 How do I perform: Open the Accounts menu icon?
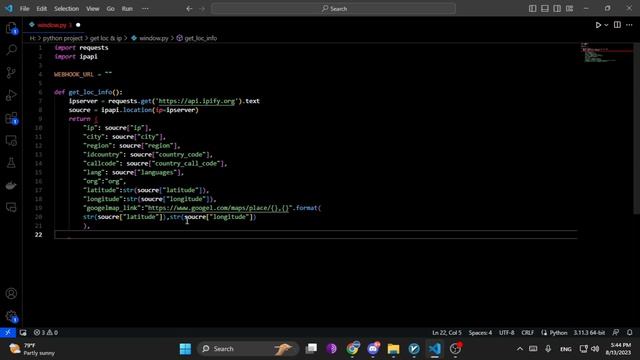click(x=11, y=293)
